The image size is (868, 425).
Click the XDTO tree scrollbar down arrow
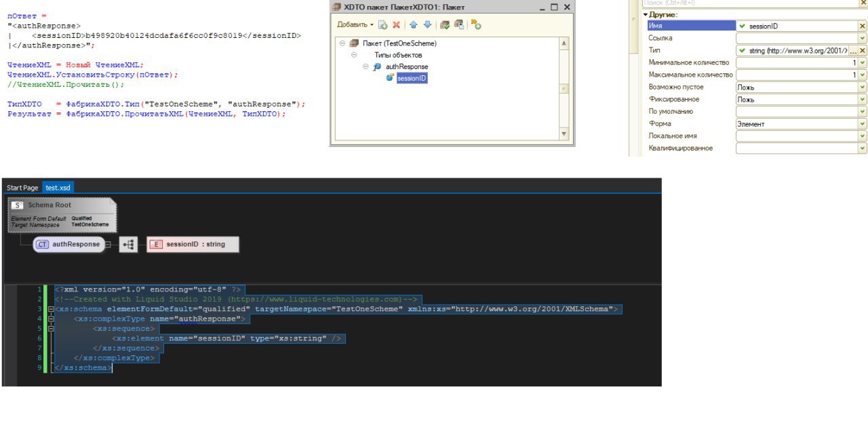(564, 134)
